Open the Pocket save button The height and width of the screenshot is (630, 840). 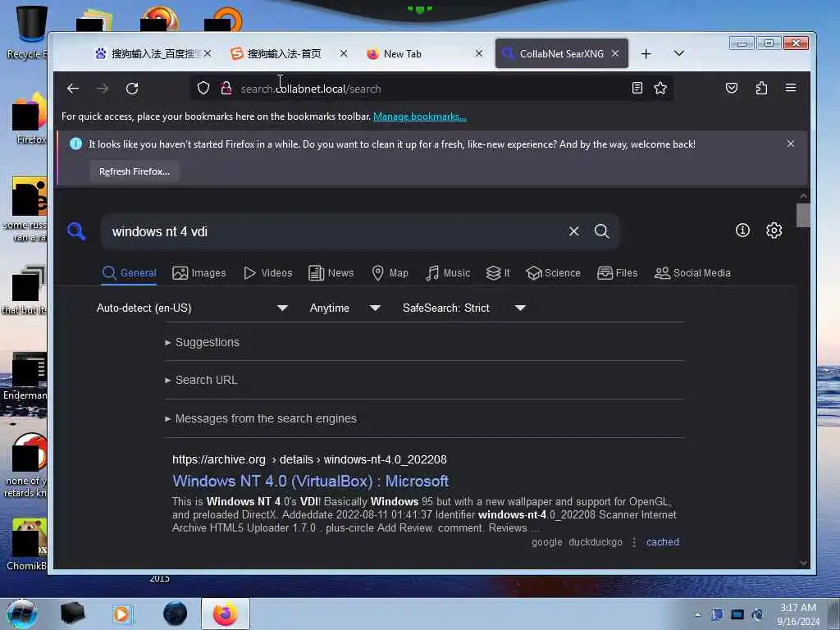point(731,88)
